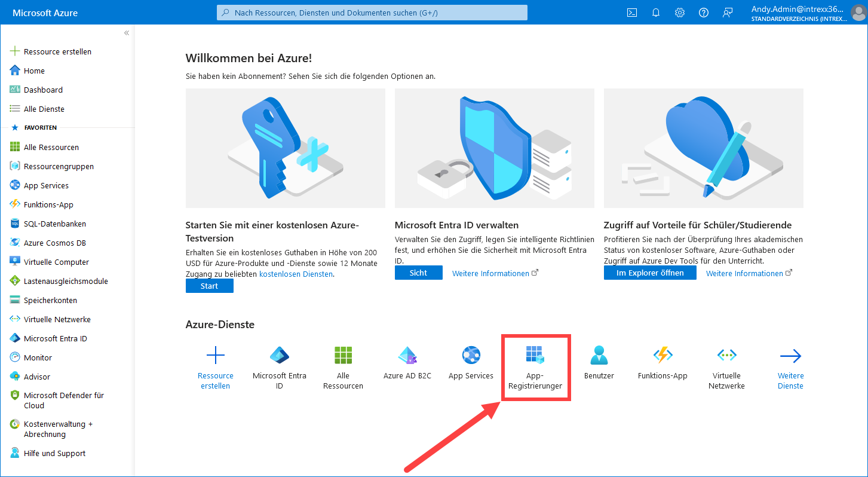Image resolution: width=868 pixels, height=477 pixels.
Task: Open Ressource erstellen tile under Azure-Dienste
Action: tap(216, 368)
